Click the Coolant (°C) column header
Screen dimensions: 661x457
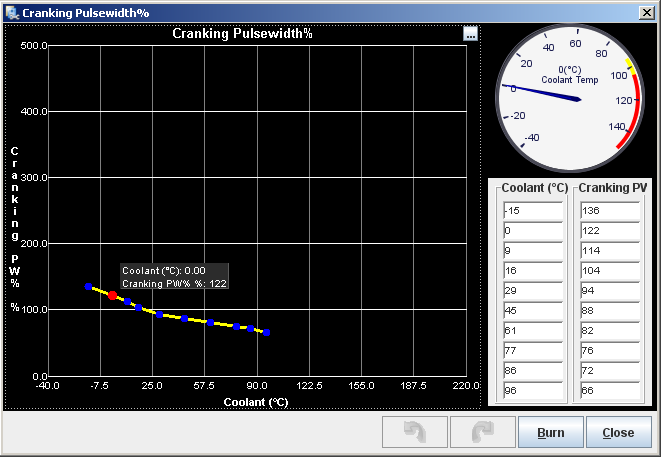click(x=535, y=188)
